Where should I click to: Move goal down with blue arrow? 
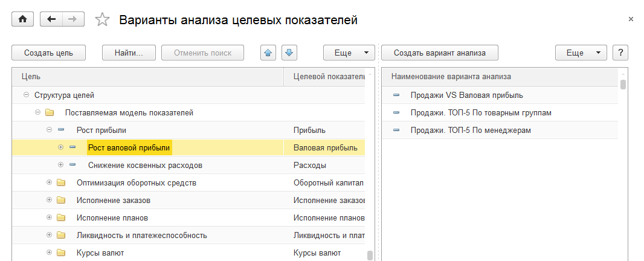click(288, 53)
